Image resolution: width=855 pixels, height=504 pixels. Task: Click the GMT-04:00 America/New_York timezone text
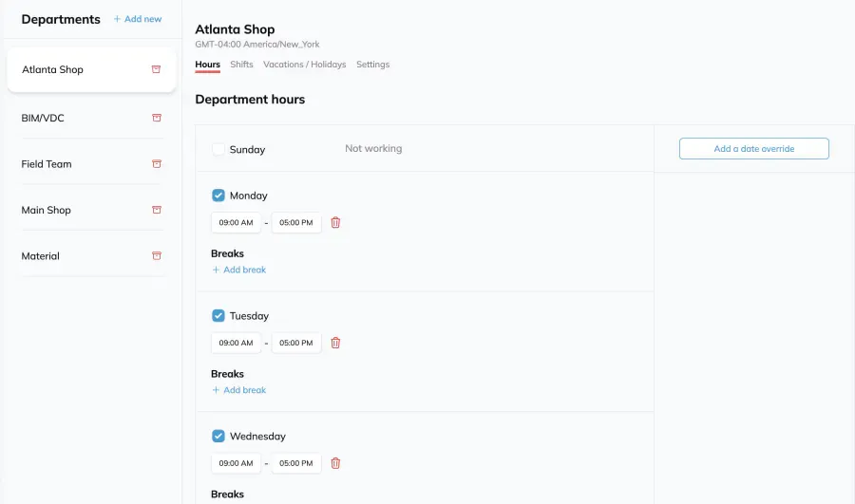pos(257,44)
